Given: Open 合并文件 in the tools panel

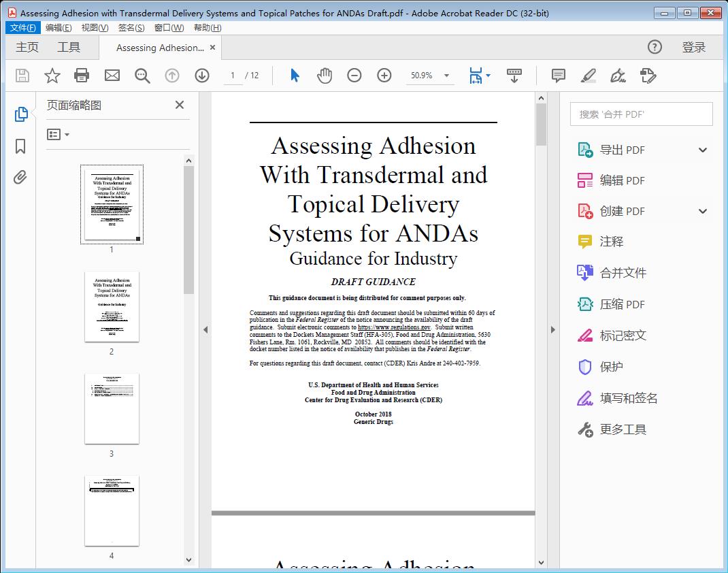Looking at the screenshot, I should point(622,272).
